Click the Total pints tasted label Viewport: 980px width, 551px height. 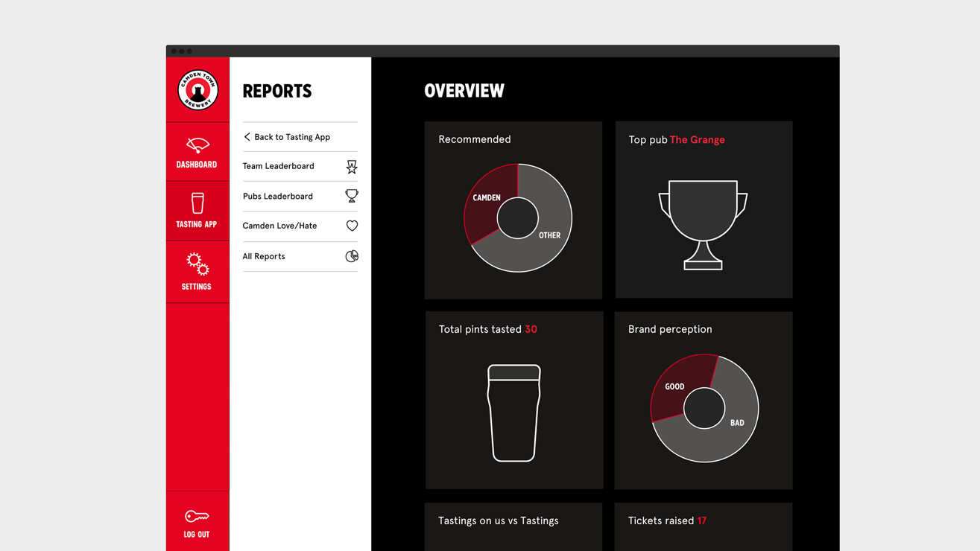point(480,329)
